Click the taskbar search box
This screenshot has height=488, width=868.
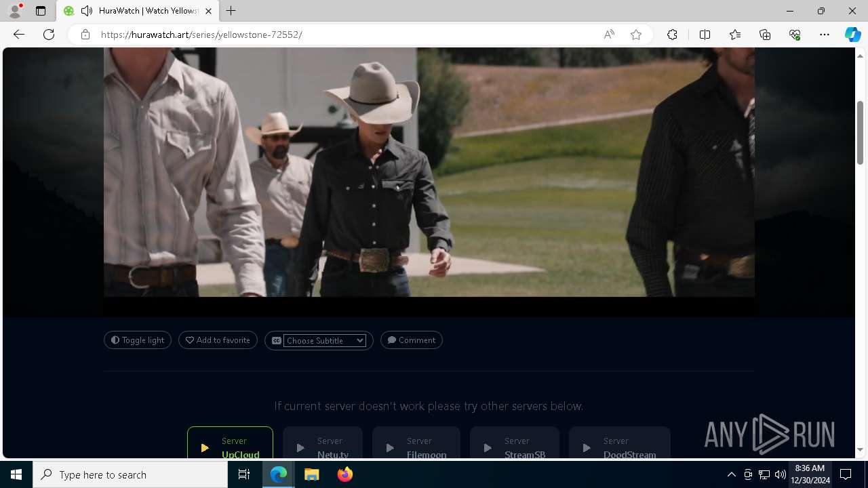click(x=130, y=474)
